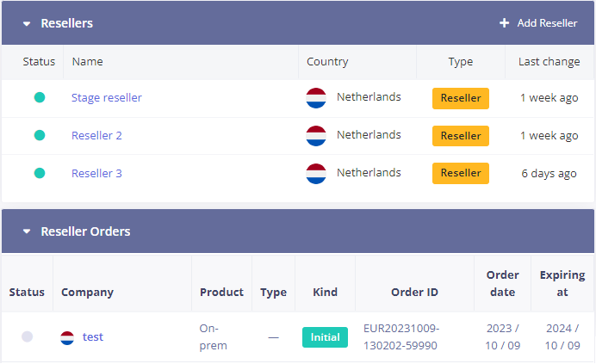596x364 pixels.
Task: Click the Initial kind badge
Action: click(x=325, y=337)
